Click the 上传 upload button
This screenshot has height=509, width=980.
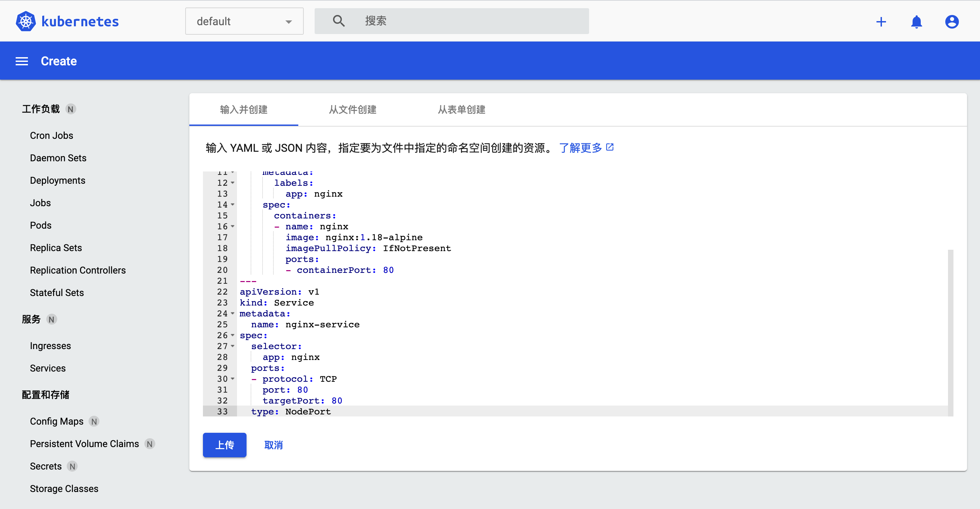point(224,445)
